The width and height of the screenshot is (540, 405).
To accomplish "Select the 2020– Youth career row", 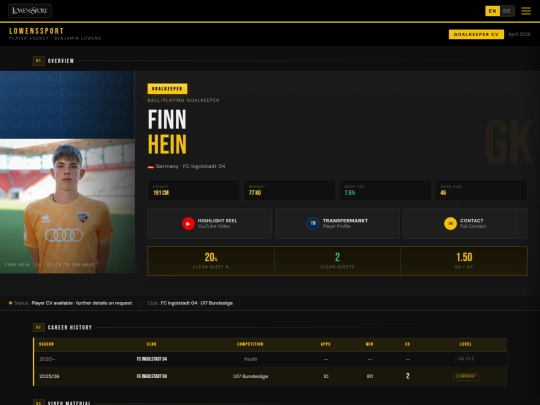I will pos(270,359).
